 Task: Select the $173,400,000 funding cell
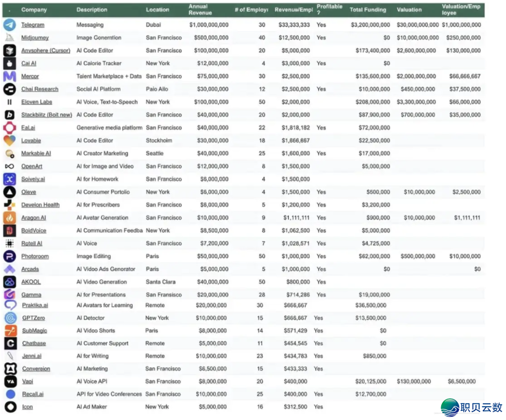coord(373,51)
